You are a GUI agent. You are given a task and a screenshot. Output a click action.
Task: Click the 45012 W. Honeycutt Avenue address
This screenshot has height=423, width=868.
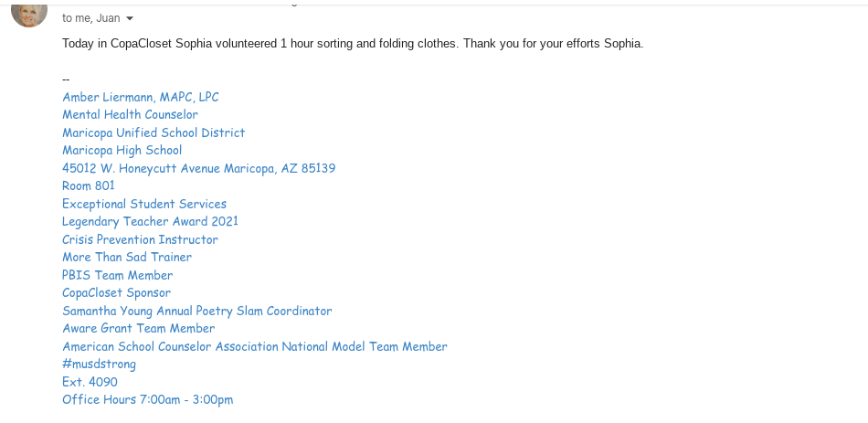pos(198,168)
